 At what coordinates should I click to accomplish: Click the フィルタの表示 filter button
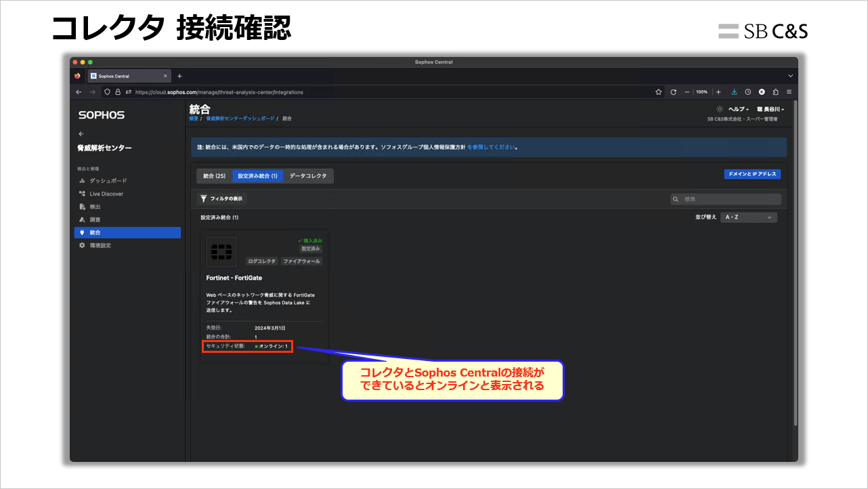pos(222,198)
